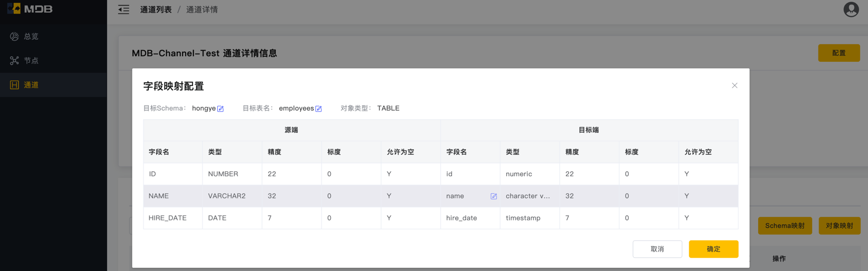Open the user avatar menu
The image size is (868, 271).
(x=851, y=9)
